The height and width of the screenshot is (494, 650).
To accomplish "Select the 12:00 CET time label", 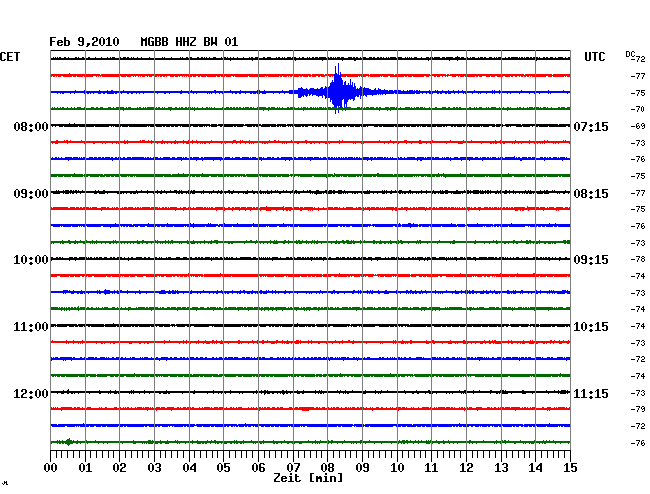I will coord(31,393).
